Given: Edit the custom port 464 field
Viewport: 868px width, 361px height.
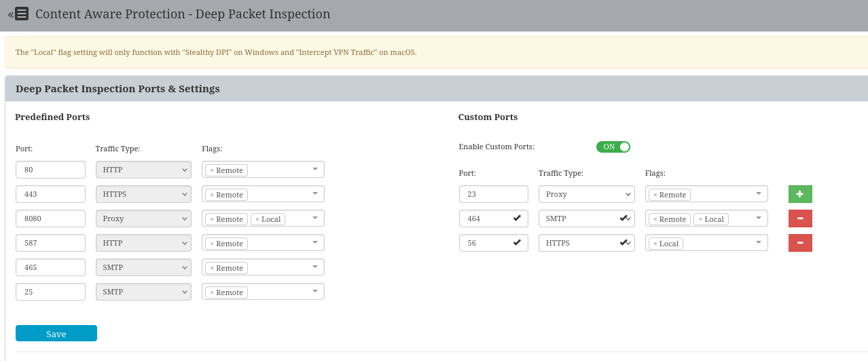Looking at the screenshot, I should click(494, 218).
